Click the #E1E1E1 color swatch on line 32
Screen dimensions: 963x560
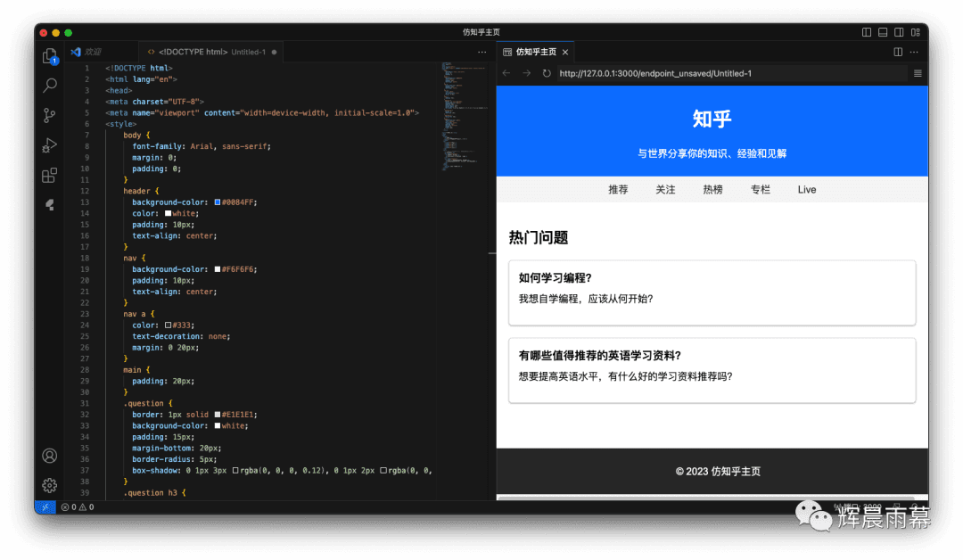[218, 415]
